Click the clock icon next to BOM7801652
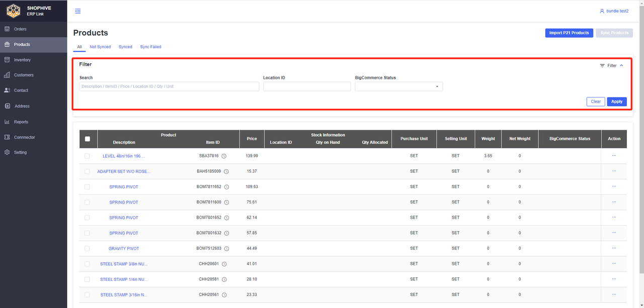The image size is (644, 308). (226, 218)
